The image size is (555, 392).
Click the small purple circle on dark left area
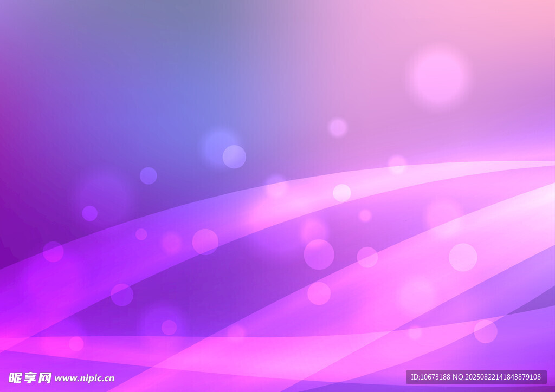pyautogui.click(x=89, y=213)
